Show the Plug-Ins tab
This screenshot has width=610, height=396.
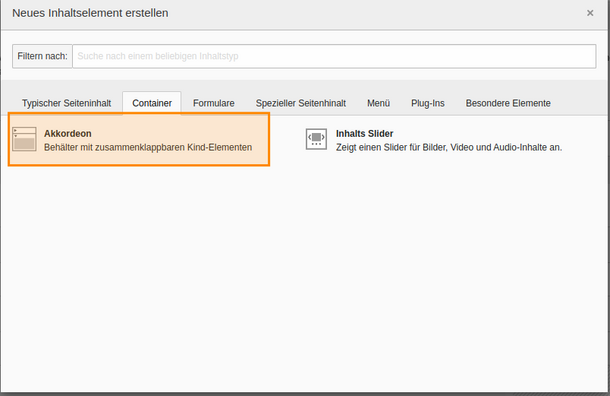428,103
